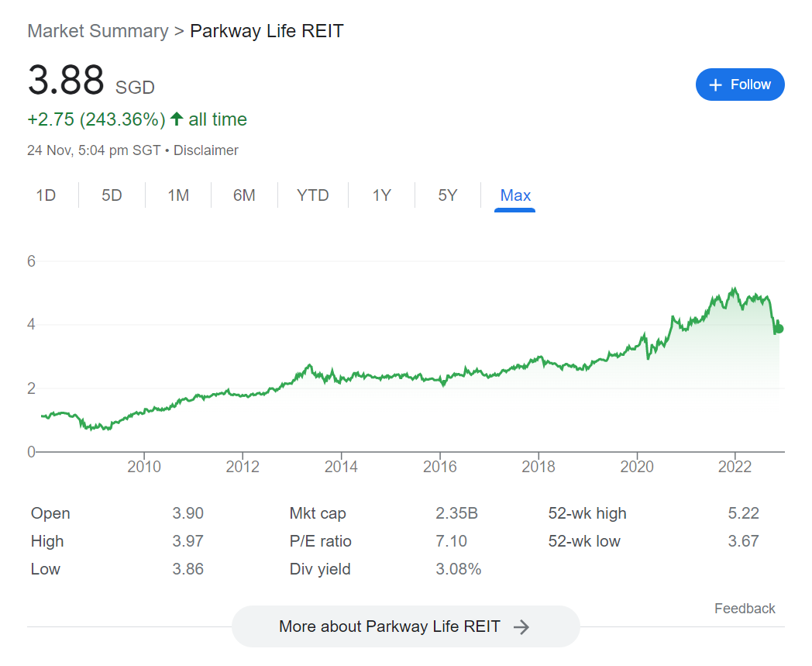
Task: Click the 2016 x-axis label
Action: pyautogui.click(x=439, y=467)
